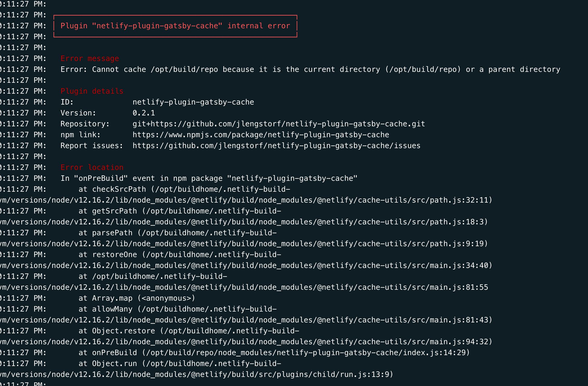This screenshot has width=588, height=386.
Task: Click the red 'Error location' label
Action: click(92, 168)
